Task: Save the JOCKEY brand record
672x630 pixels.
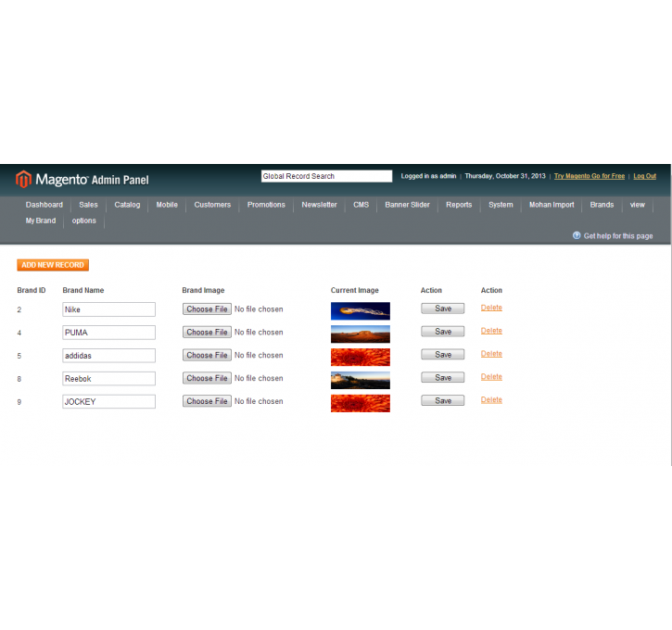Action: tap(443, 401)
